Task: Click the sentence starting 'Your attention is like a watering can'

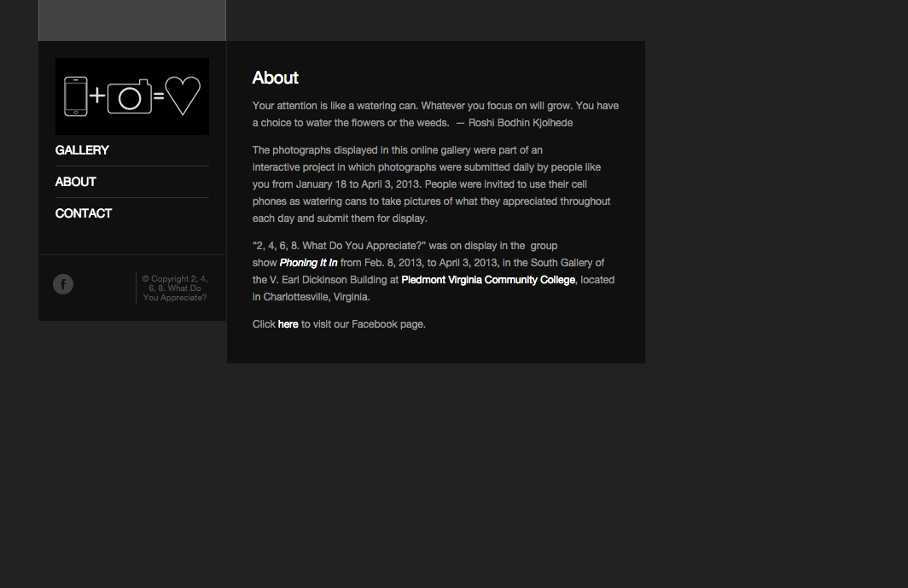Action: (x=435, y=114)
